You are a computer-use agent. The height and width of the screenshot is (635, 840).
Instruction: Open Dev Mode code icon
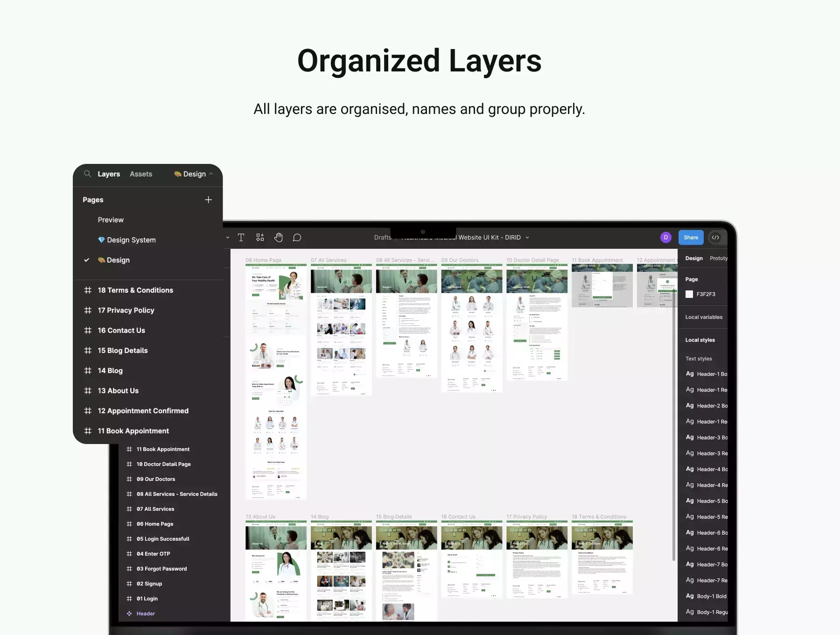[715, 238]
